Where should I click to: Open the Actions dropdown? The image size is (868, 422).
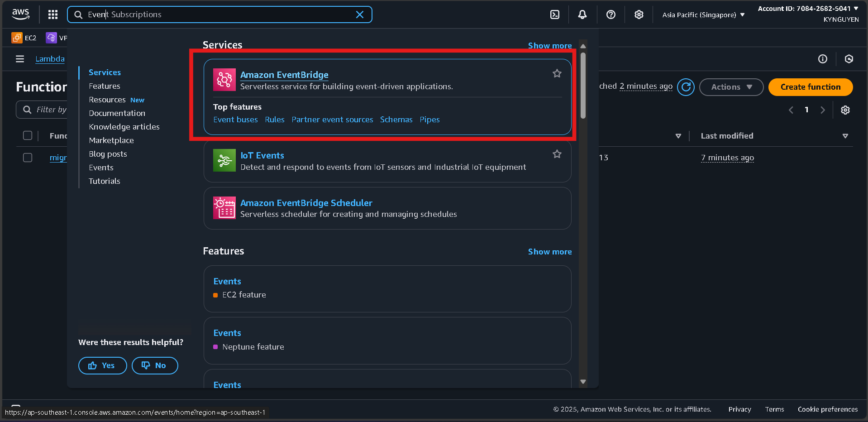[730, 87]
